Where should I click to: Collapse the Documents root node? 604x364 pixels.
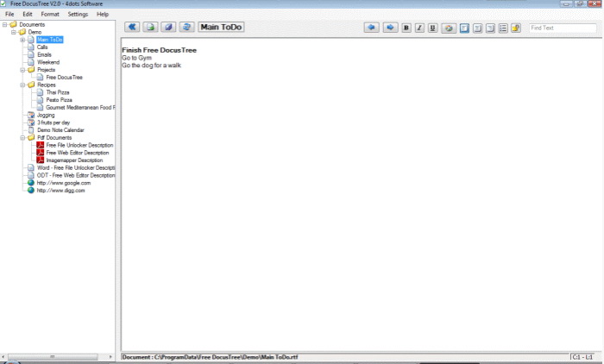[4, 24]
